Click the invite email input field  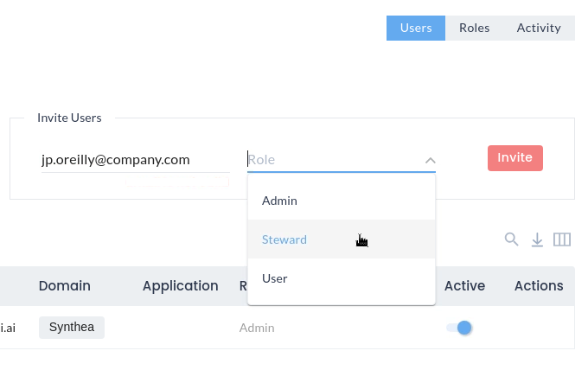pos(135,159)
